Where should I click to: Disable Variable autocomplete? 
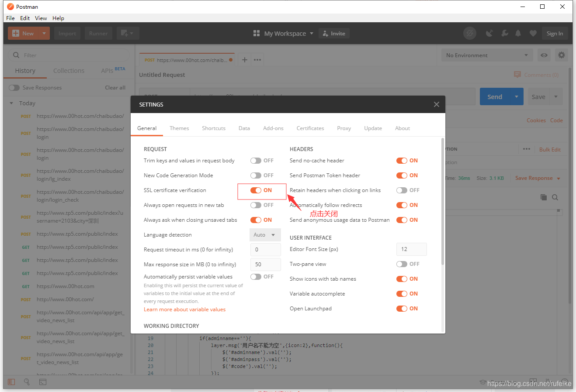402,294
